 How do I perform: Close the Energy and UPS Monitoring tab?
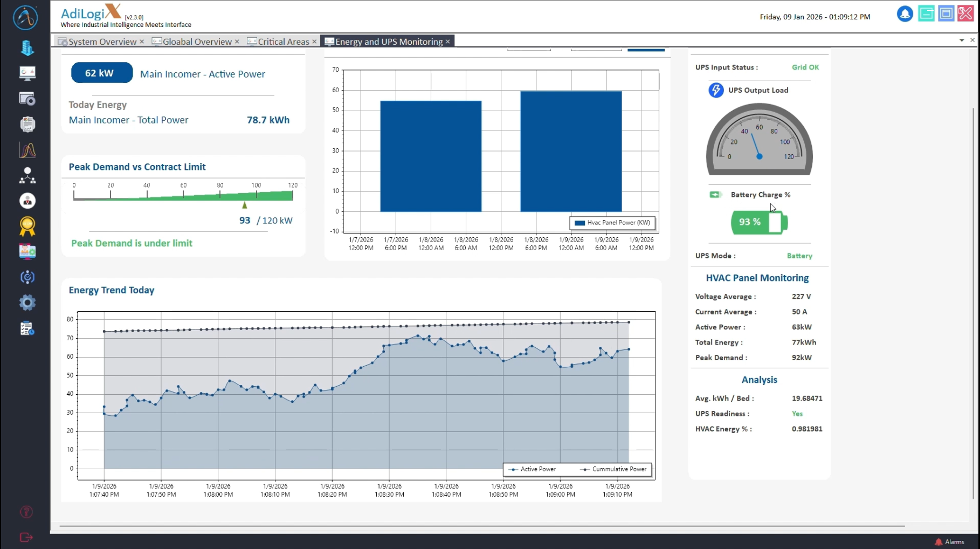[x=447, y=42]
